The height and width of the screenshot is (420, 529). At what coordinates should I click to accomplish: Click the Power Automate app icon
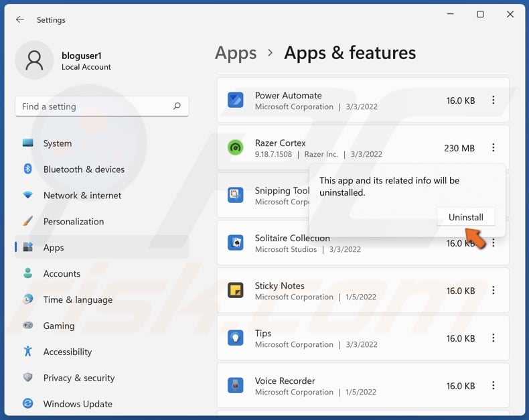point(236,100)
